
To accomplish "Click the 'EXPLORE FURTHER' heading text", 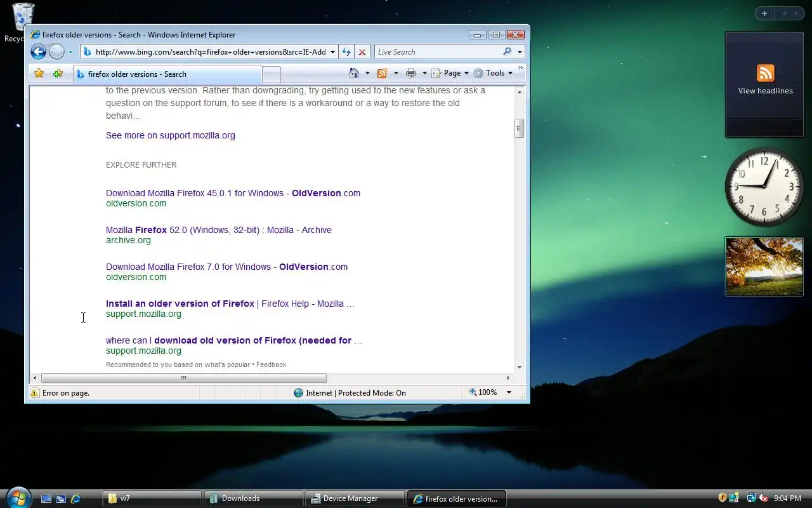I will pos(141,164).
